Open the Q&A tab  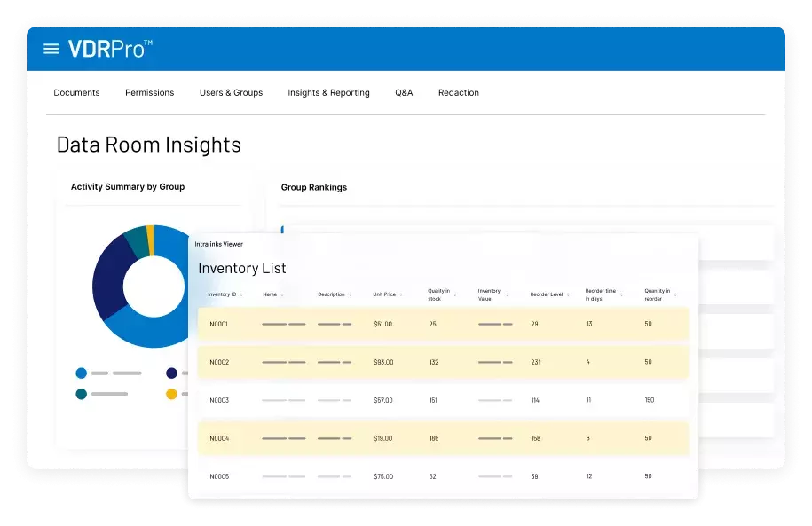[404, 93]
